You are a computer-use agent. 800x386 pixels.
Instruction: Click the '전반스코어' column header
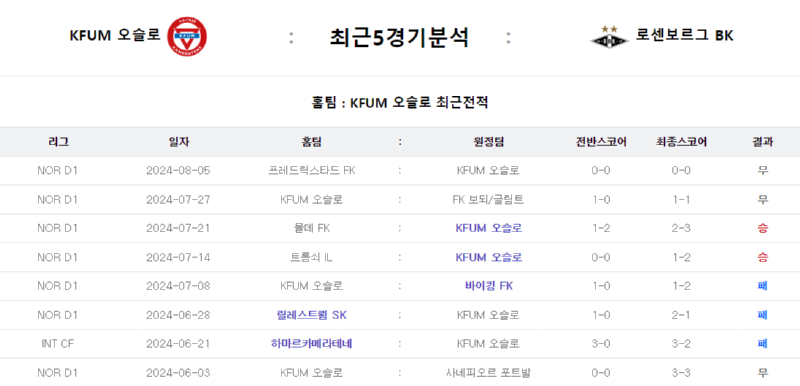coord(601,142)
